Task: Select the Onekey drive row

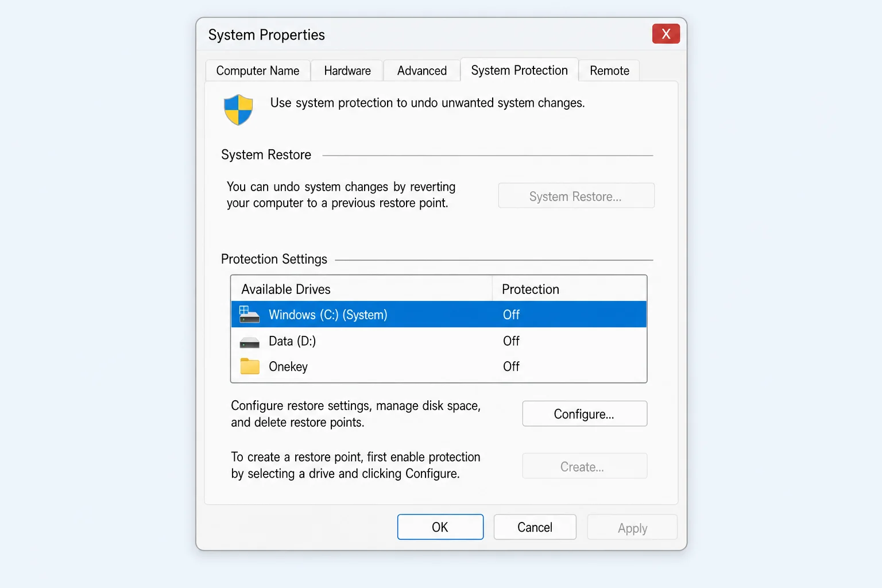Action: [x=439, y=366]
